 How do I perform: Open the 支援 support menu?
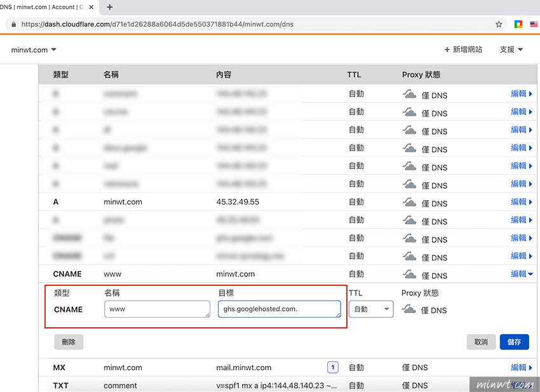511,50
